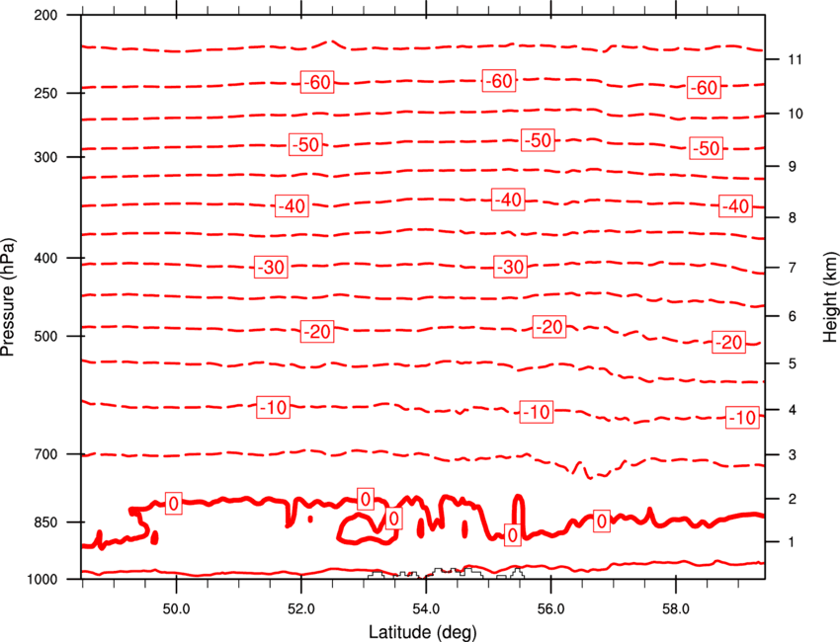Pick the 54.0 latitude tick label
Screen dimensions: 840x642
[x=426, y=609]
